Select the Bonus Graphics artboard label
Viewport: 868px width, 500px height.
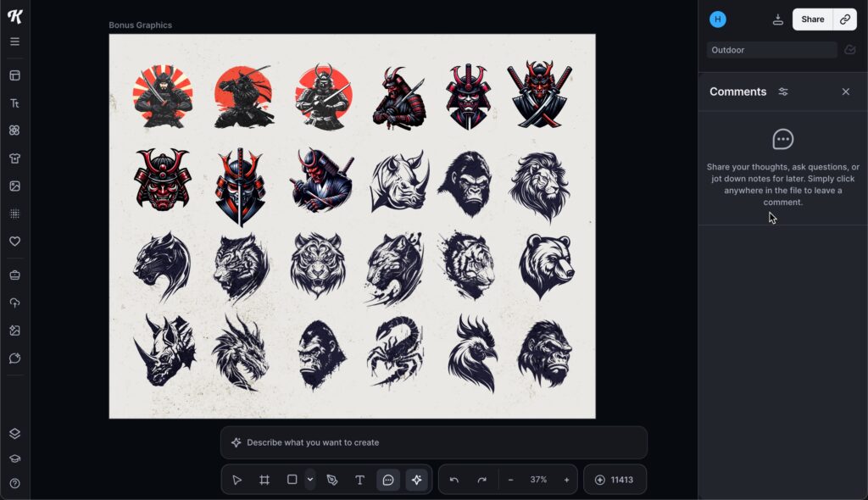tap(140, 25)
